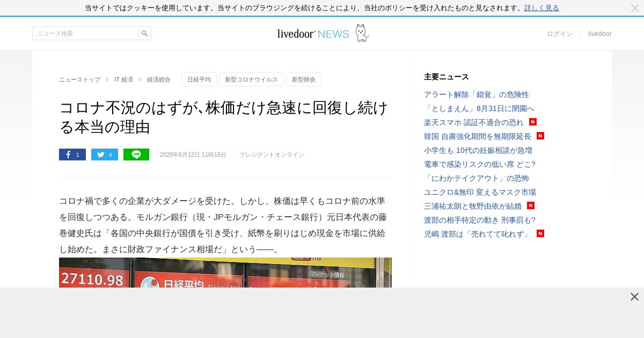Viewport: 644px width, 338px height.
Task: Open 三浦祐太朗と牧野由依が結婚 headline
Action: coord(473,206)
